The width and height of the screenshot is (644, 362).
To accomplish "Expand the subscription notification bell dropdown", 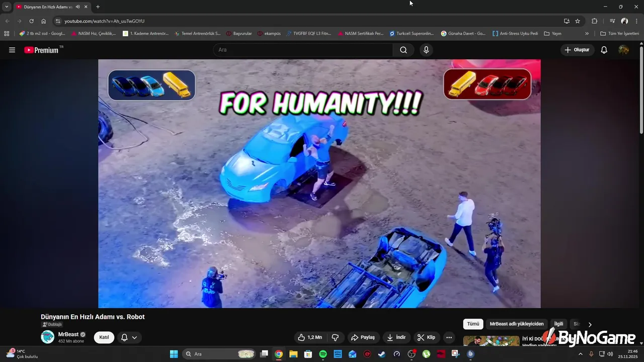I will coord(129,337).
